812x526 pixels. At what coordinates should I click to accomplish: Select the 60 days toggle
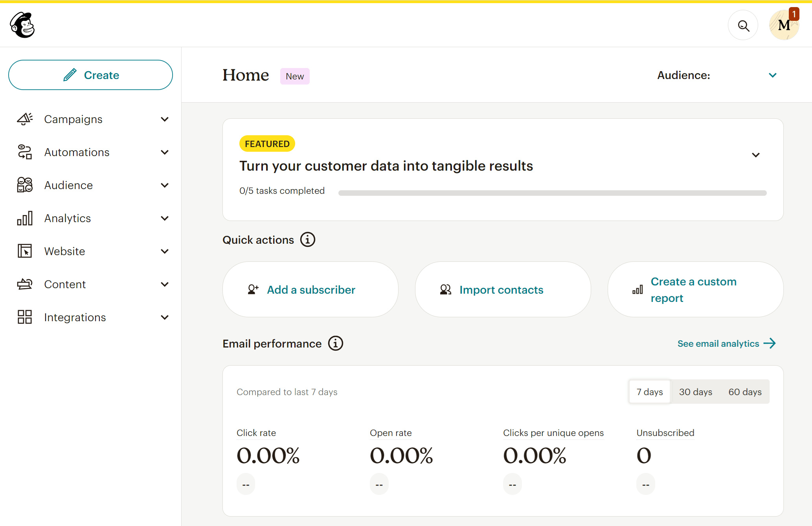[744, 392]
